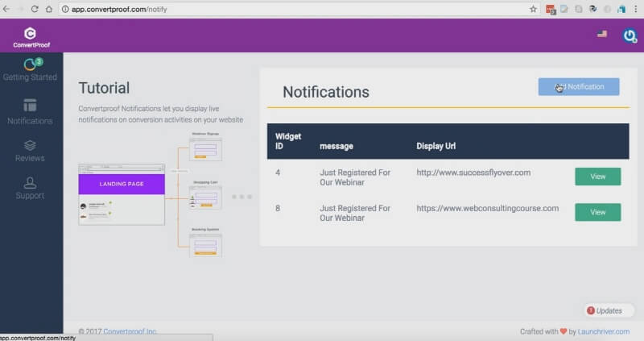Click the browser back arrow
Image resolution: width=644 pixels, height=341 pixels.
pyautogui.click(x=6, y=9)
